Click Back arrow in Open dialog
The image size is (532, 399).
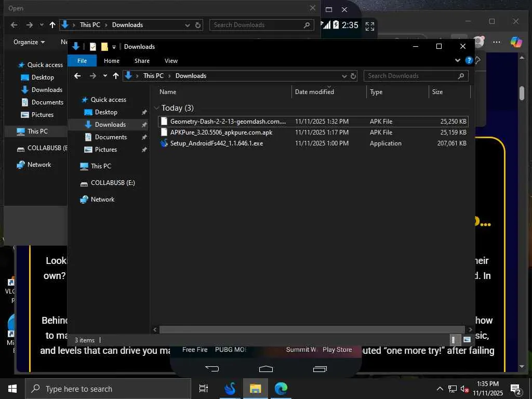[14, 25]
